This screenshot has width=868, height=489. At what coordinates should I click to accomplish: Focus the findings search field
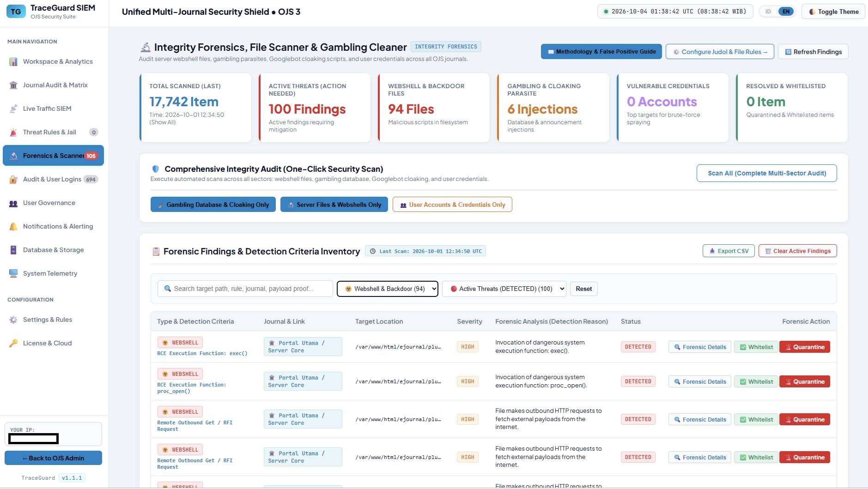pos(245,289)
